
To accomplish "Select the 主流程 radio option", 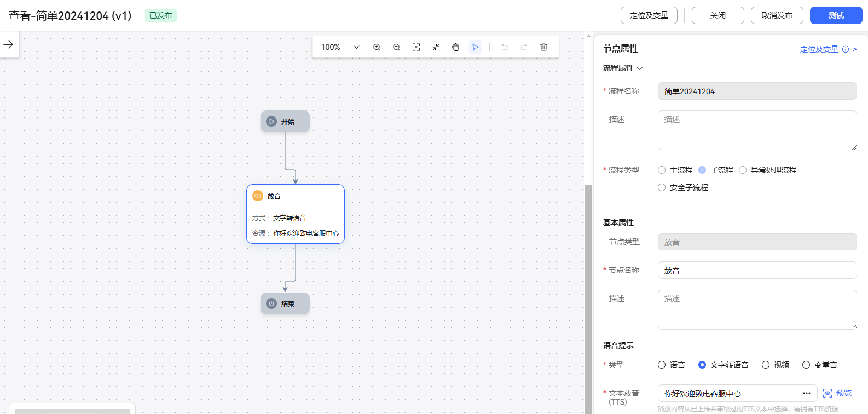I will (662, 170).
